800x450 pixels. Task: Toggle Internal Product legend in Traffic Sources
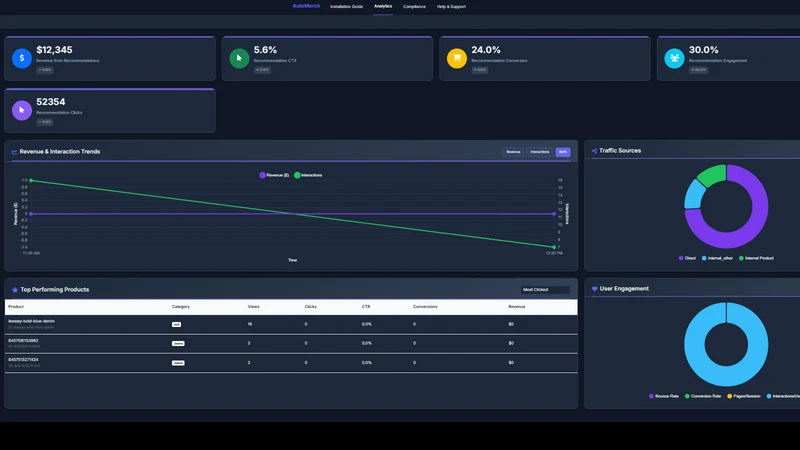(756, 258)
